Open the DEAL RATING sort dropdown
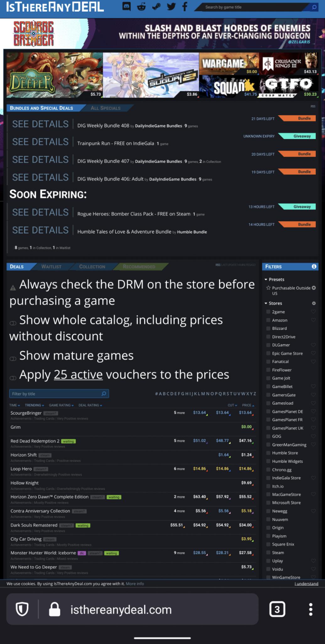The width and height of the screenshot is (325, 644). tap(90, 405)
